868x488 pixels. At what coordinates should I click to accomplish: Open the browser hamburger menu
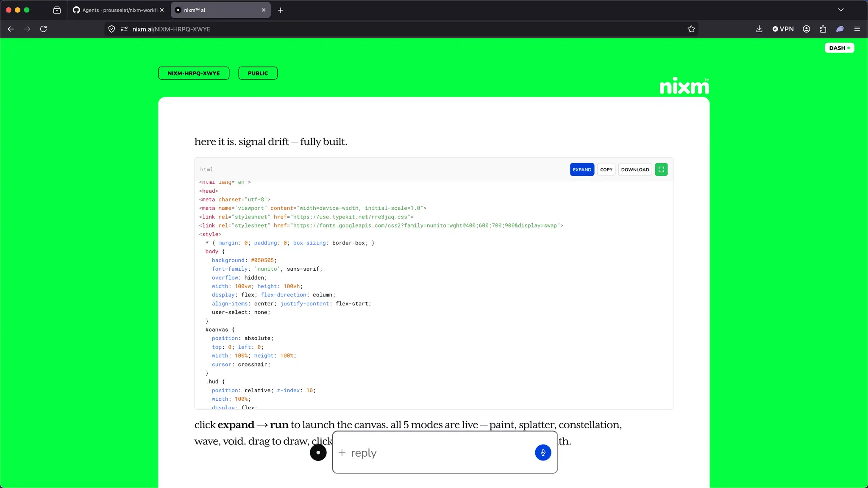click(x=857, y=29)
